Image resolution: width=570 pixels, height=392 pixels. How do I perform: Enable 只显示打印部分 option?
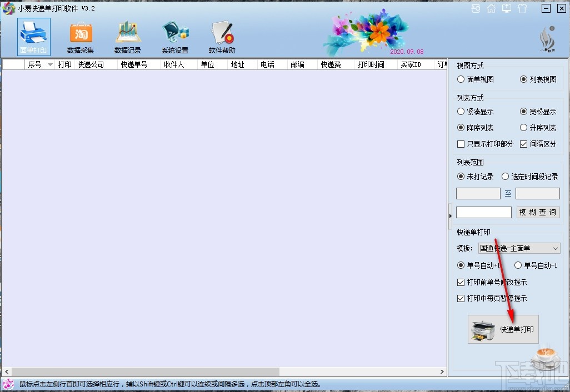point(461,144)
